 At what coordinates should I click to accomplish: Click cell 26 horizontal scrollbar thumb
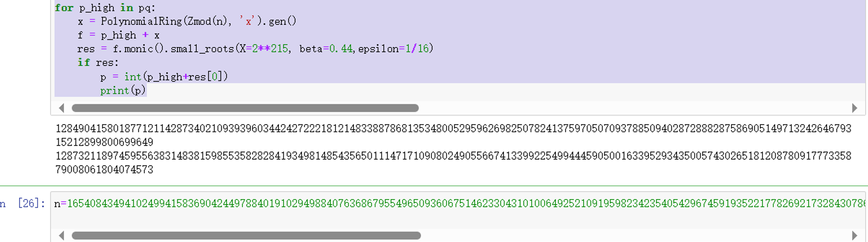pyautogui.click(x=246, y=236)
